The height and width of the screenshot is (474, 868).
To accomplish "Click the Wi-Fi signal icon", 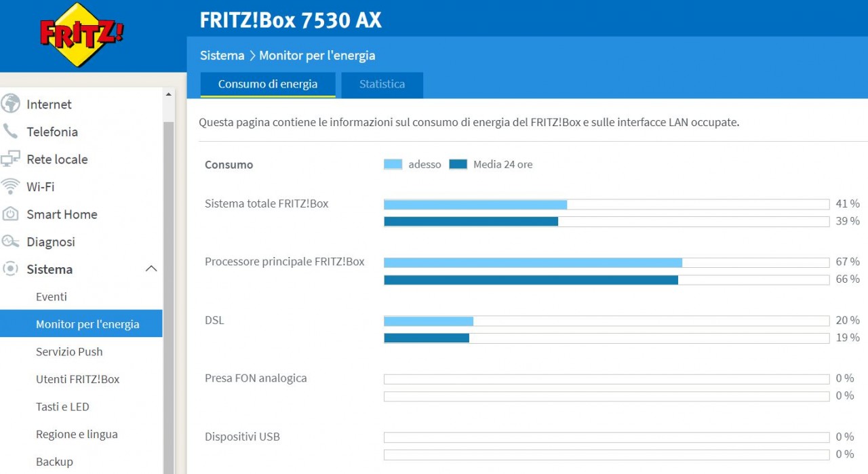I will tap(11, 186).
